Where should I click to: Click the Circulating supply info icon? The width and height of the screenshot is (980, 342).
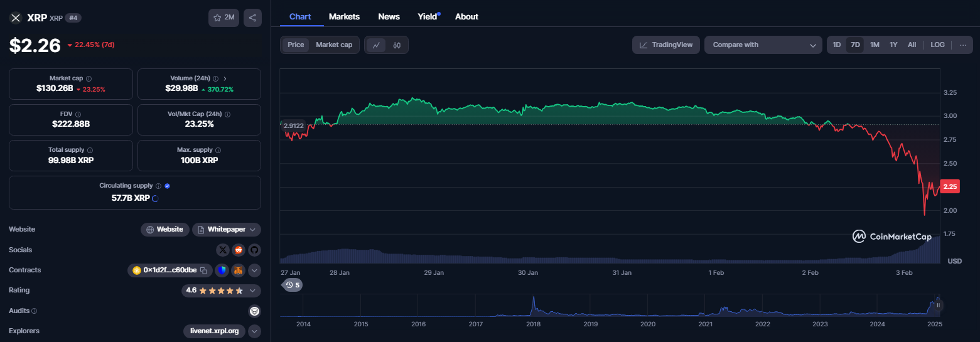pyautogui.click(x=158, y=186)
